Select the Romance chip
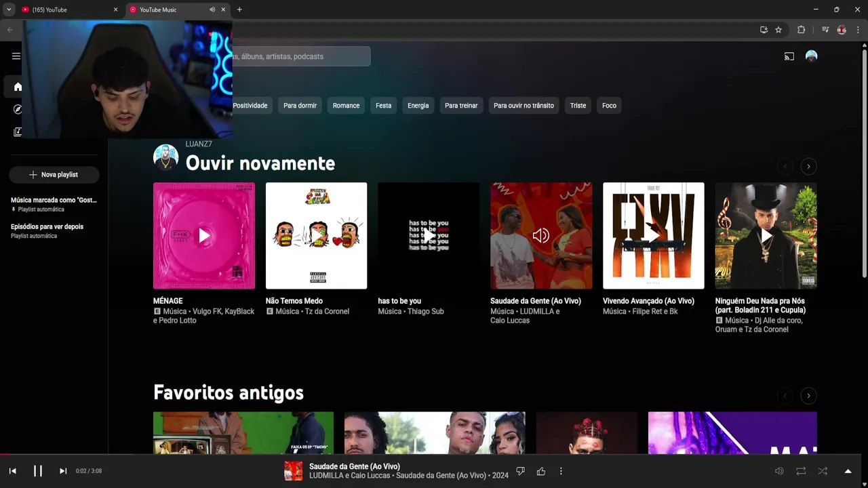868x488 pixels. (346, 106)
